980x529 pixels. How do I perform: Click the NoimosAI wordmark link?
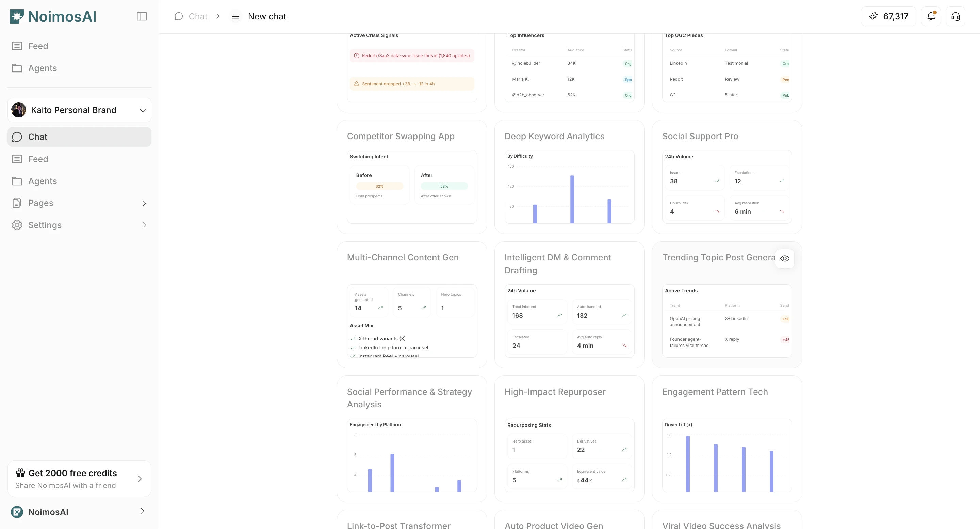coord(62,16)
